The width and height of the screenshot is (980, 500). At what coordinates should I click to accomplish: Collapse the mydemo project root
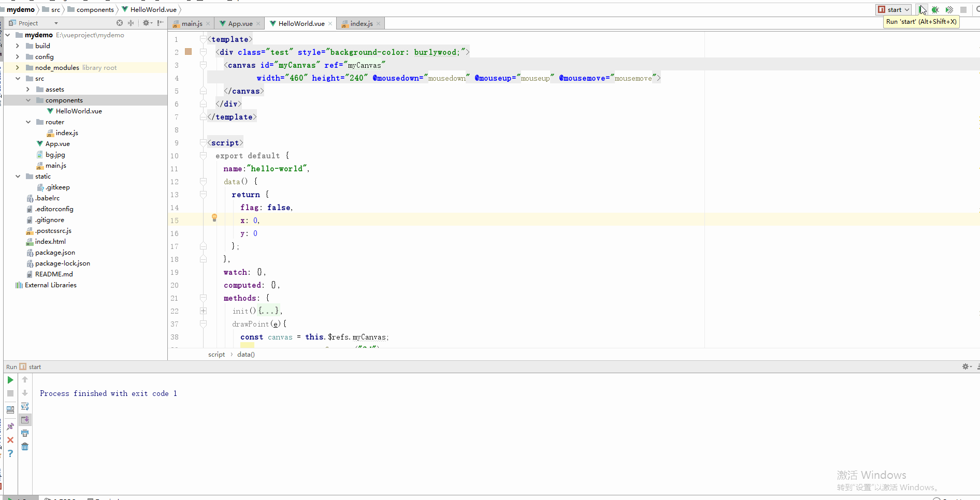pos(7,35)
